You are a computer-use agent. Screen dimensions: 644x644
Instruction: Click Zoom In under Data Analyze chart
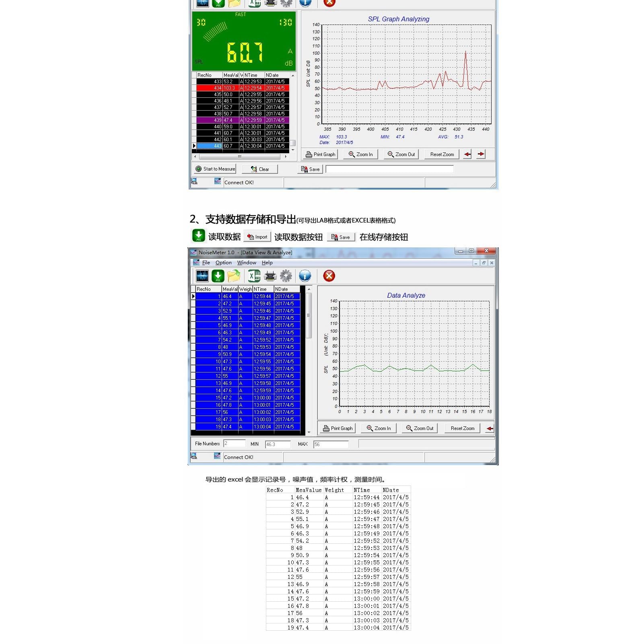pyautogui.click(x=379, y=428)
